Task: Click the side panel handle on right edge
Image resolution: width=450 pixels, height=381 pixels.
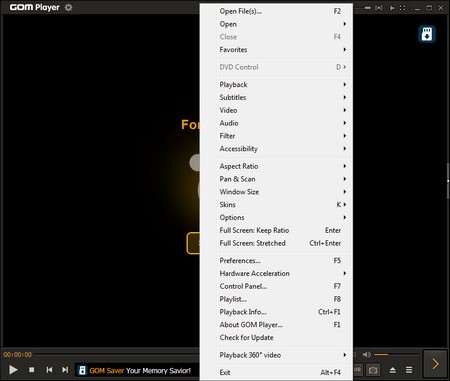Action: tap(448, 181)
